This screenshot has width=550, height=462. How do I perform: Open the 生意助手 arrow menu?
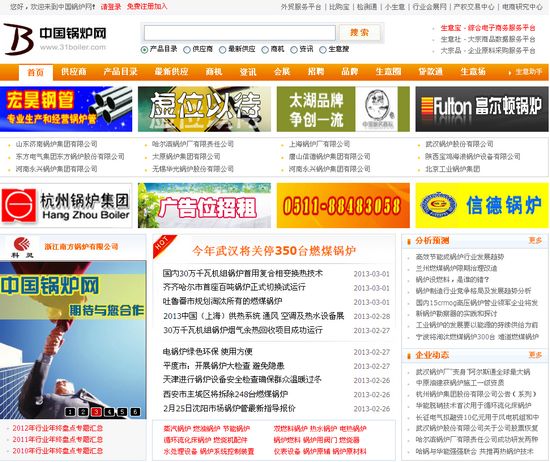coord(525,72)
